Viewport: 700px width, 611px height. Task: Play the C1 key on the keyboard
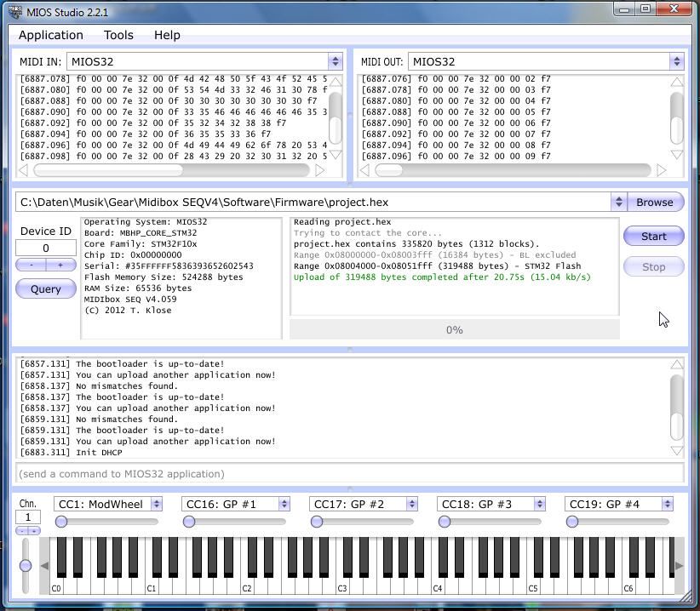click(x=152, y=588)
